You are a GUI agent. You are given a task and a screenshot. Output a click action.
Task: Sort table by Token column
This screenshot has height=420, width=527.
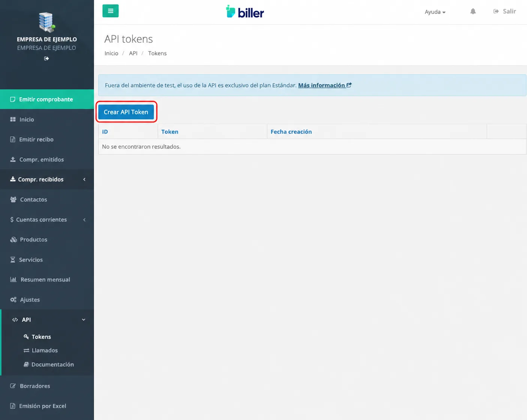170,132
